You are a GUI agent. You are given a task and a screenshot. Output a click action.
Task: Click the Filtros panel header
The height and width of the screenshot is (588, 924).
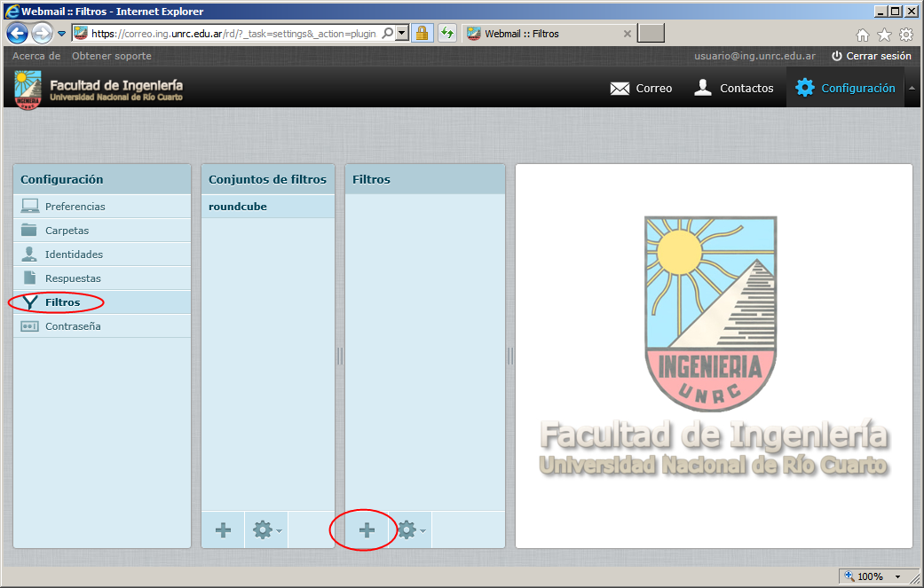(x=425, y=179)
